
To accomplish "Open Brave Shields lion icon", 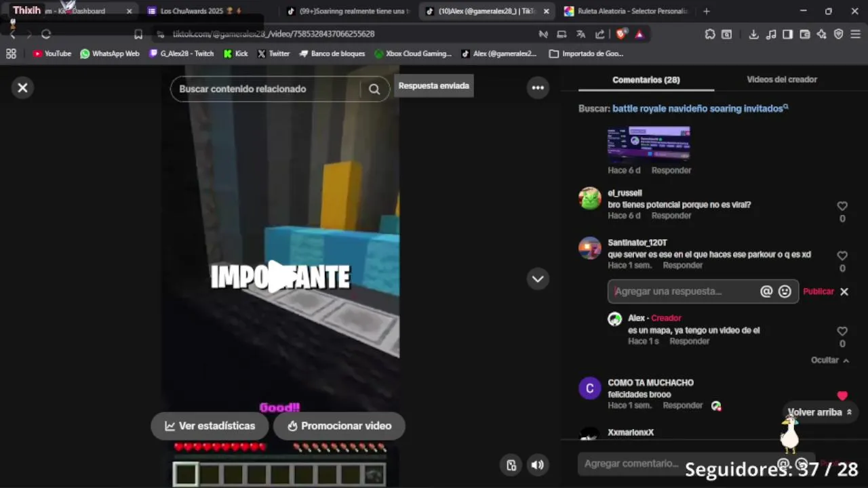I will point(622,34).
